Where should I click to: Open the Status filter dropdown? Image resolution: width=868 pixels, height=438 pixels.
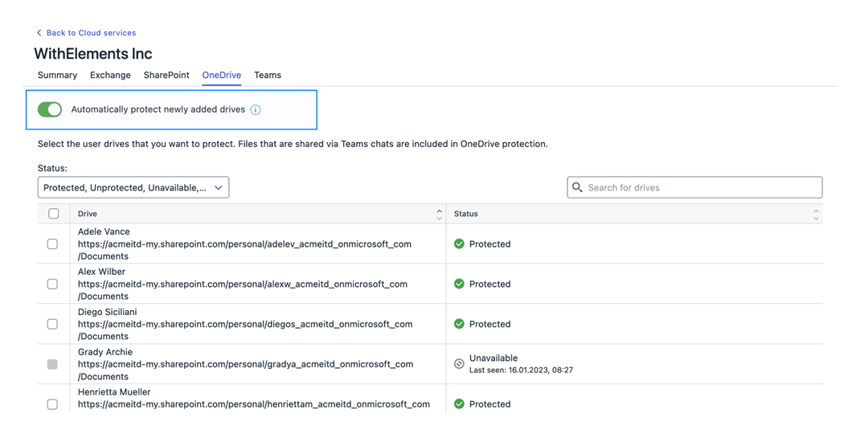coord(133,188)
